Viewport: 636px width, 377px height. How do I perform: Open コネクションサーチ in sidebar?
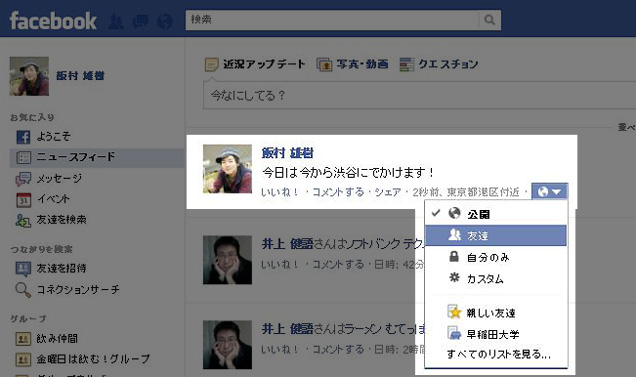click(x=78, y=289)
